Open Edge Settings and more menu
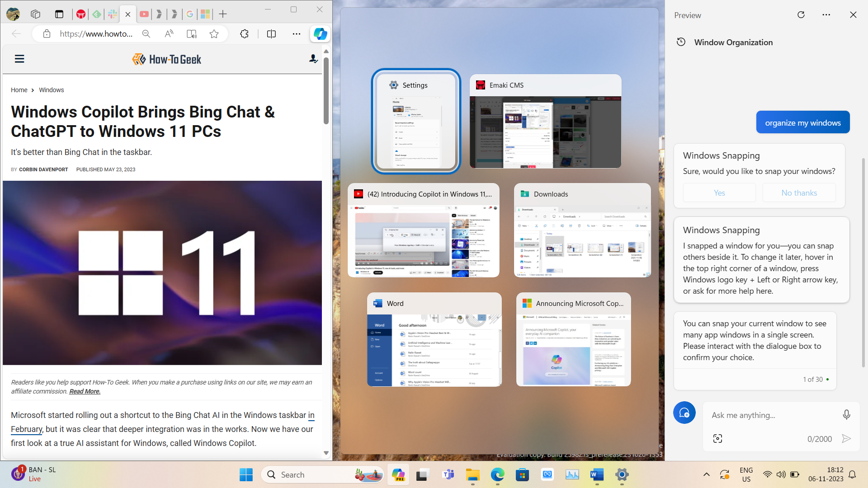Screen dimensions: 868x488 297,34
